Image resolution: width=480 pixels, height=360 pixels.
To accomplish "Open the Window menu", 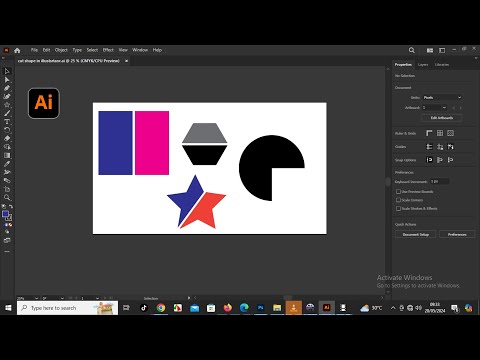I will [140, 50].
